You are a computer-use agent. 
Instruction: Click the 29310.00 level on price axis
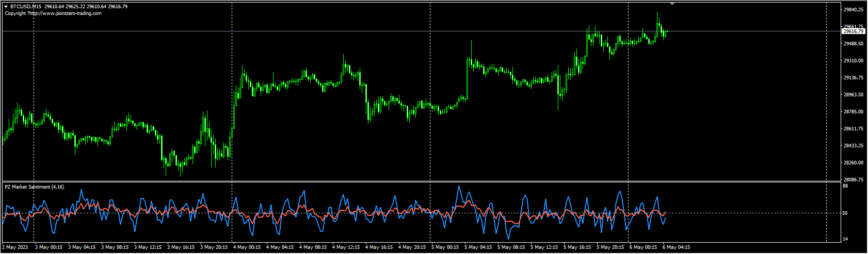click(x=854, y=61)
